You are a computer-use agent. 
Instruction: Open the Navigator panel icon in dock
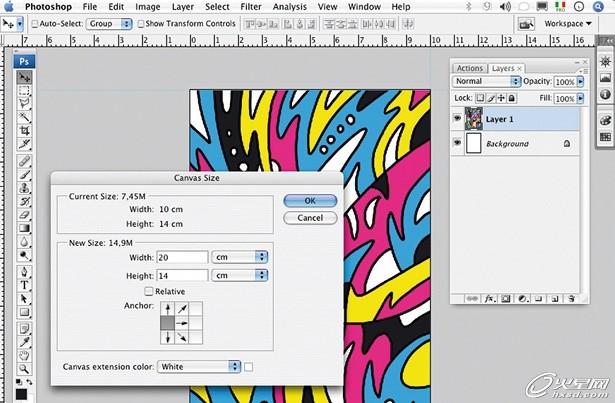[605, 62]
